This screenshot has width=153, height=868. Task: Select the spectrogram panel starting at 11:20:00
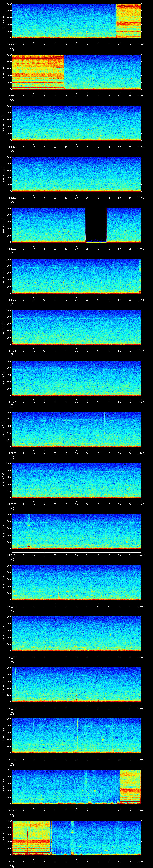(x=76, y=327)
